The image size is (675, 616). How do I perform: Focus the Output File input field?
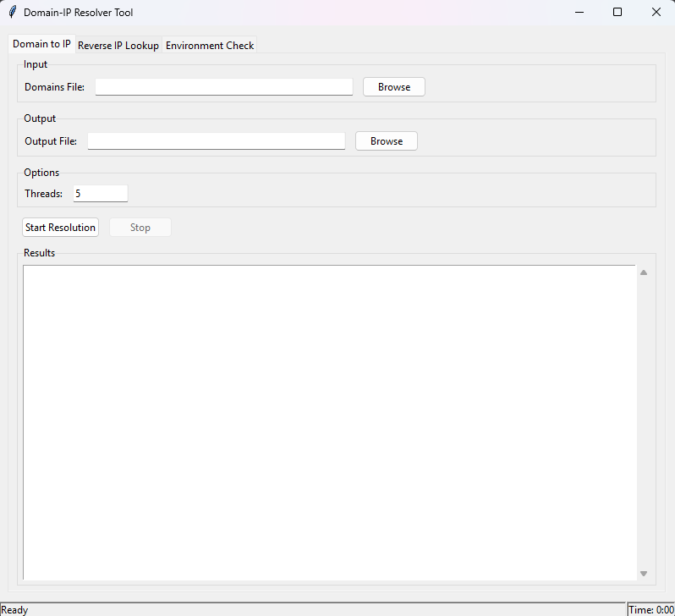[x=217, y=140]
